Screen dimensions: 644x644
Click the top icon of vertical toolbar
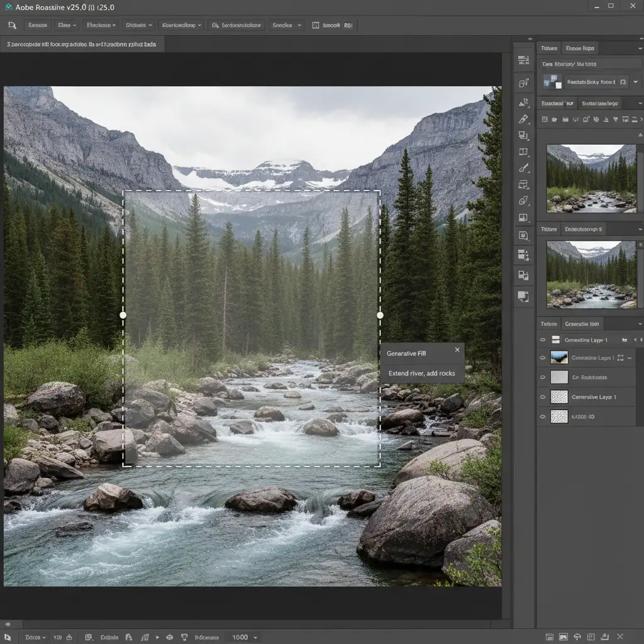523,60
